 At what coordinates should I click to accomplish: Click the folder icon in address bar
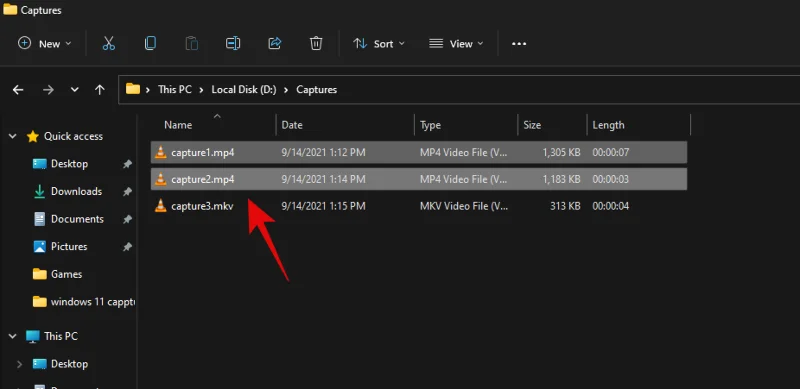pos(133,89)
